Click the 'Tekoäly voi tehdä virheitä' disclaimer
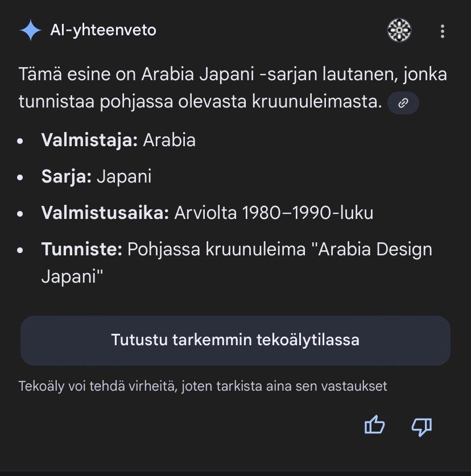471x476 pixels. [203, 386]
